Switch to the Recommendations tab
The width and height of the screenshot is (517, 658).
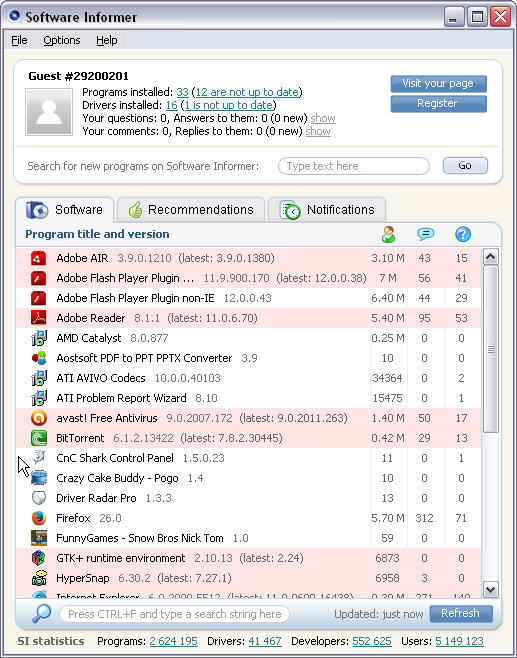coord(191,209)
